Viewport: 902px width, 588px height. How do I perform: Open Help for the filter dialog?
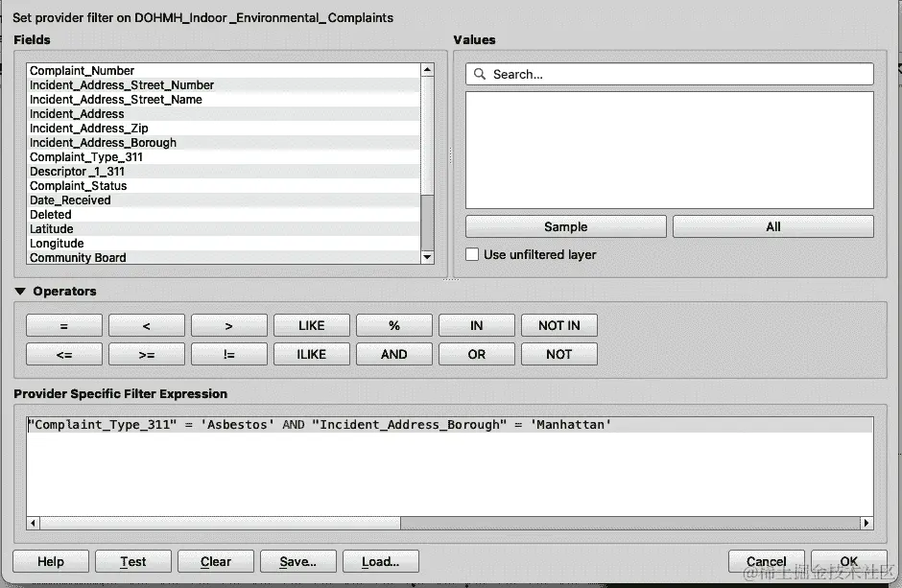click(51, 561)
